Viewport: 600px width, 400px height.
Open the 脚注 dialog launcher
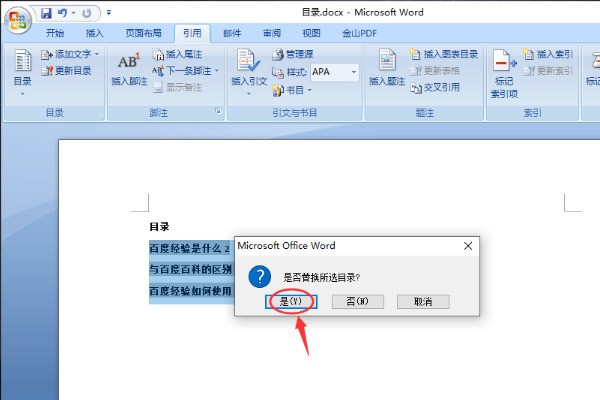218,111
